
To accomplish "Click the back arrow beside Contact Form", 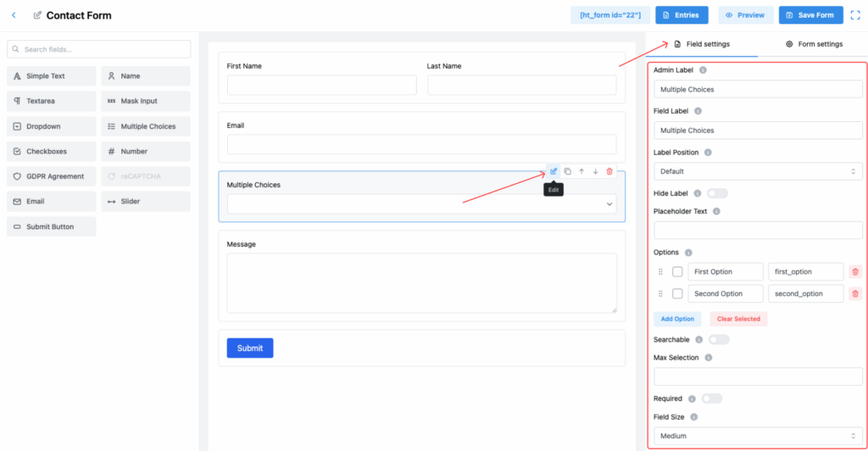I will 14,15.
